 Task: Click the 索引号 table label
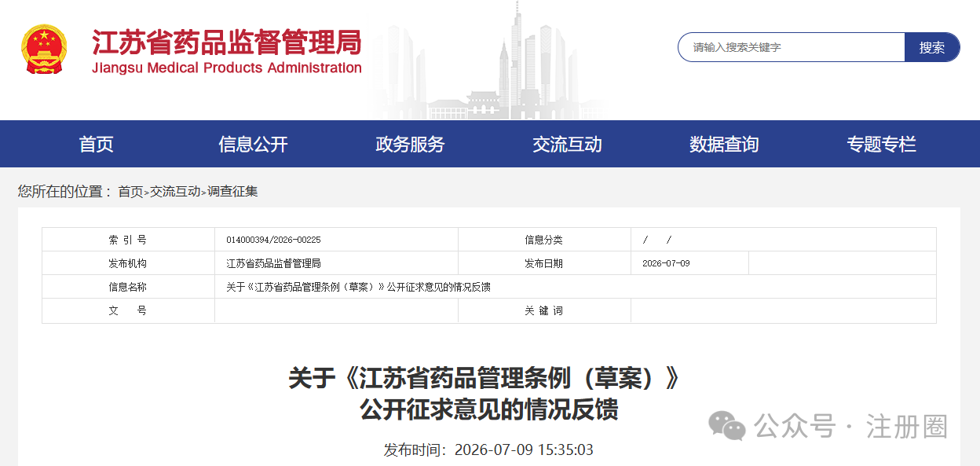pyautogui.click(x=127, y=240)
